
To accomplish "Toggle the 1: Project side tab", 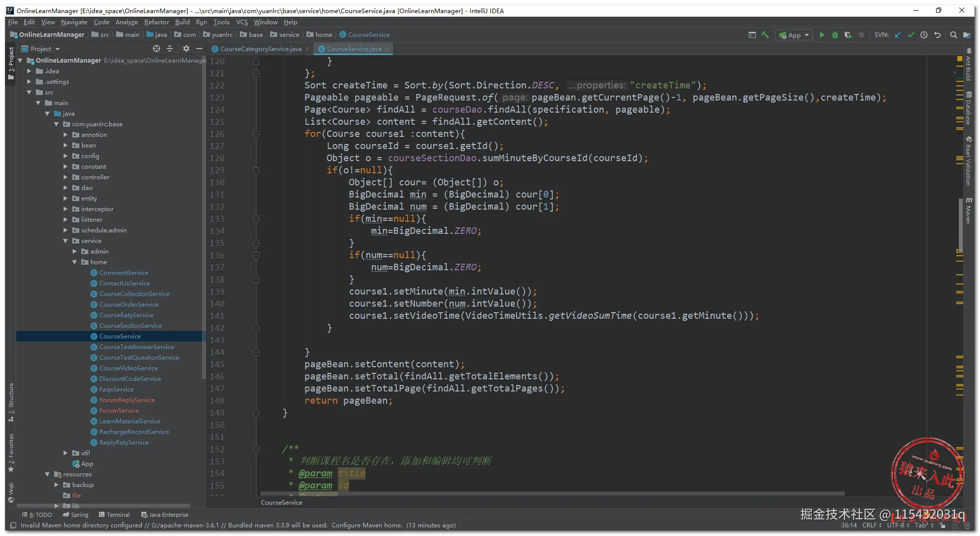I will point(11,63).
